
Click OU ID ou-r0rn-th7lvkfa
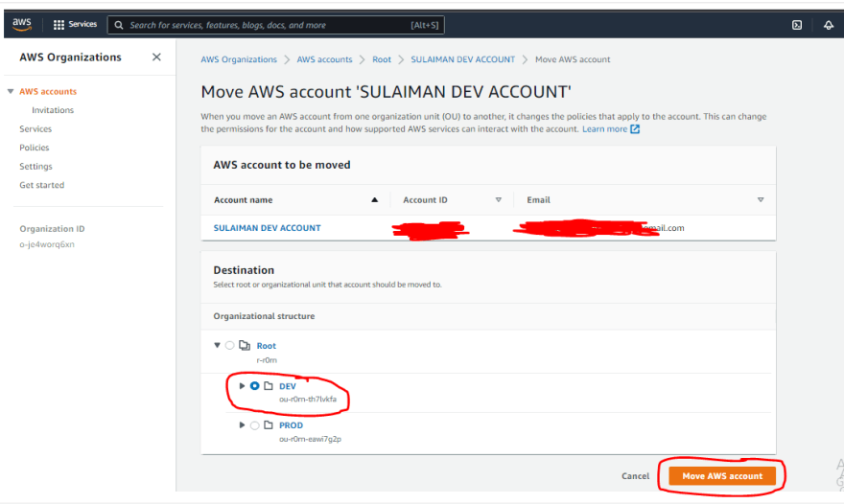coord(307,400)
